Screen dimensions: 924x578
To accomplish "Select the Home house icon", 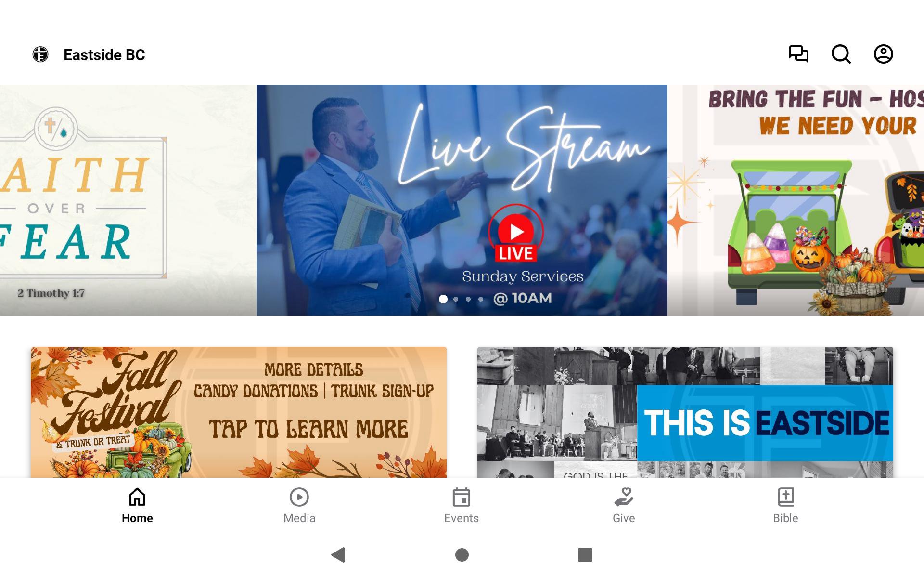I will point(137,497).
